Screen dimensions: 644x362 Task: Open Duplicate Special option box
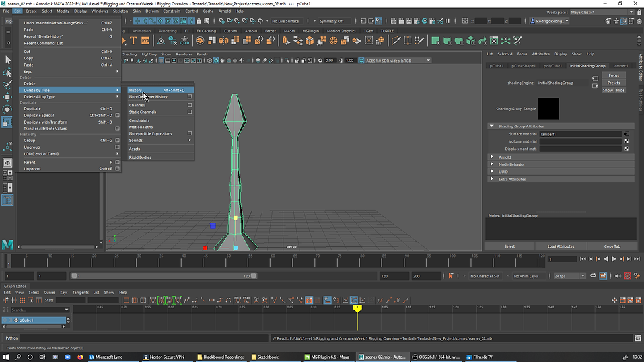click(117, 116)
